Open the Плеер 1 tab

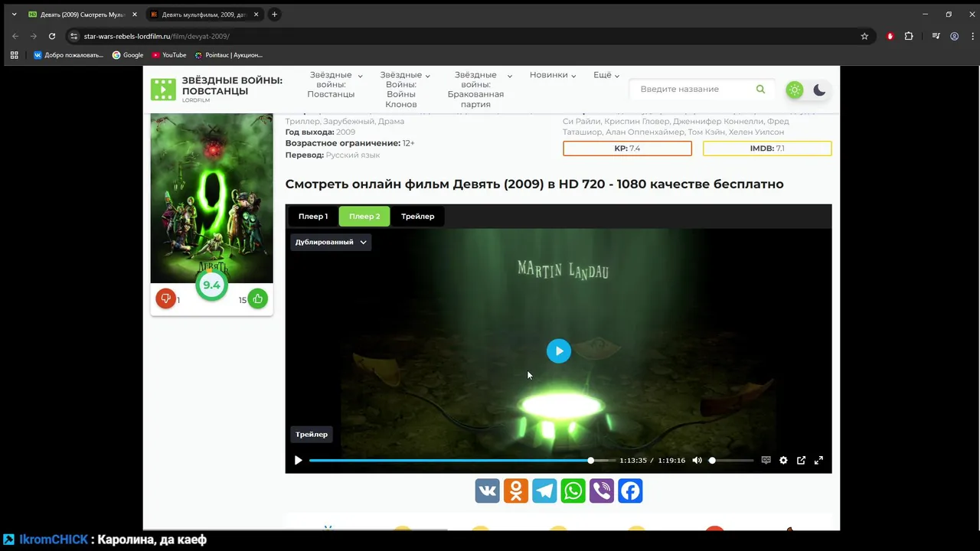[x=313, y=217]
